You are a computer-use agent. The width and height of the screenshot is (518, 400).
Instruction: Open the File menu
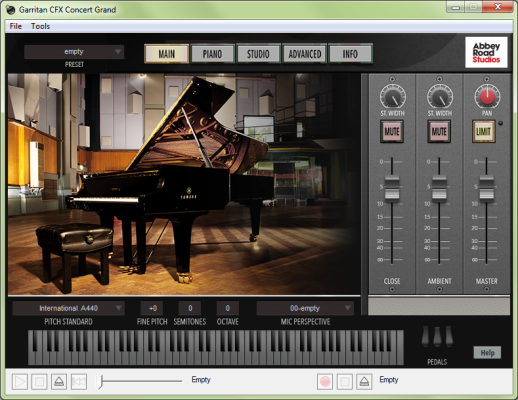click(x=16, y=26)
